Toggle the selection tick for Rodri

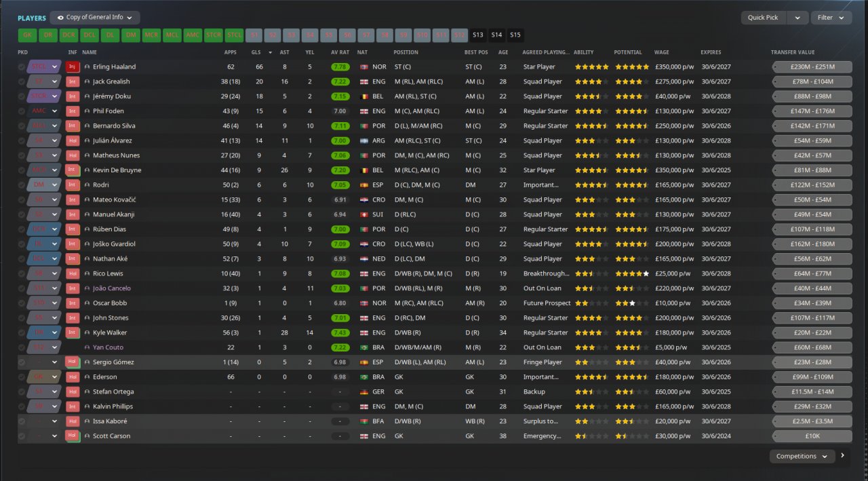pyautogui.click(x=22, y=185)
